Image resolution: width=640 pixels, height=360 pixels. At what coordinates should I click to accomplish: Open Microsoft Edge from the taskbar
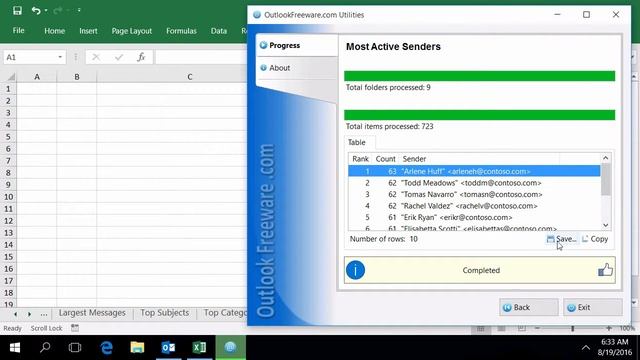107,347
